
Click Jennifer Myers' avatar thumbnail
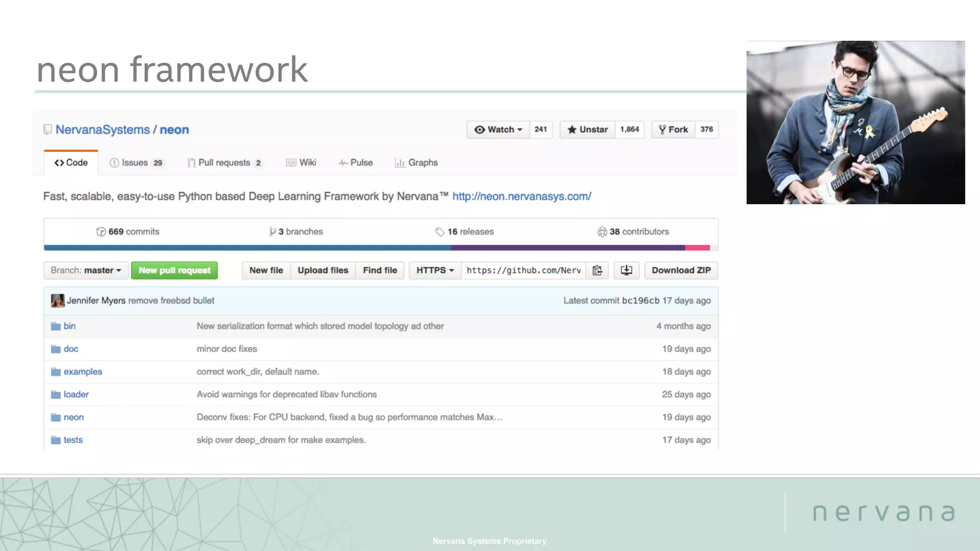(57, 300)
